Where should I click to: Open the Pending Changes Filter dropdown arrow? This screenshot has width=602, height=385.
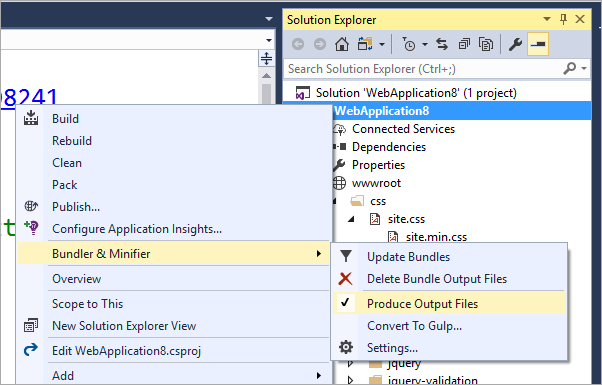tap(425, 45)
